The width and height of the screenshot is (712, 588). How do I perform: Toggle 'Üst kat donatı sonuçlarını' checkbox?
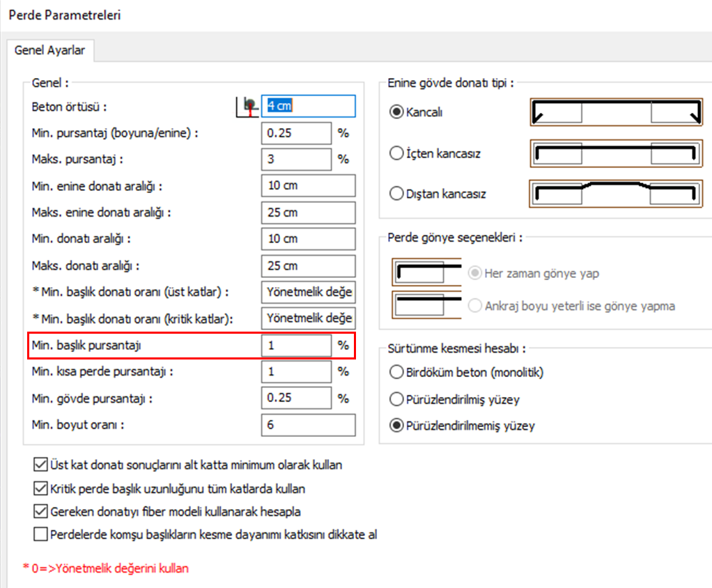pyautogui.click(x=40, y=464)
